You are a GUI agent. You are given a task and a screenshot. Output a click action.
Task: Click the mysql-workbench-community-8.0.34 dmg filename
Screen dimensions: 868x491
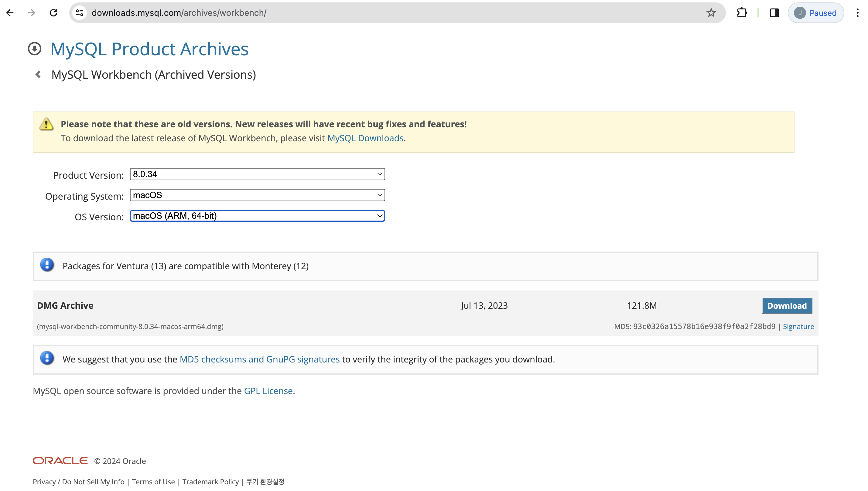(x=130, y=326)
